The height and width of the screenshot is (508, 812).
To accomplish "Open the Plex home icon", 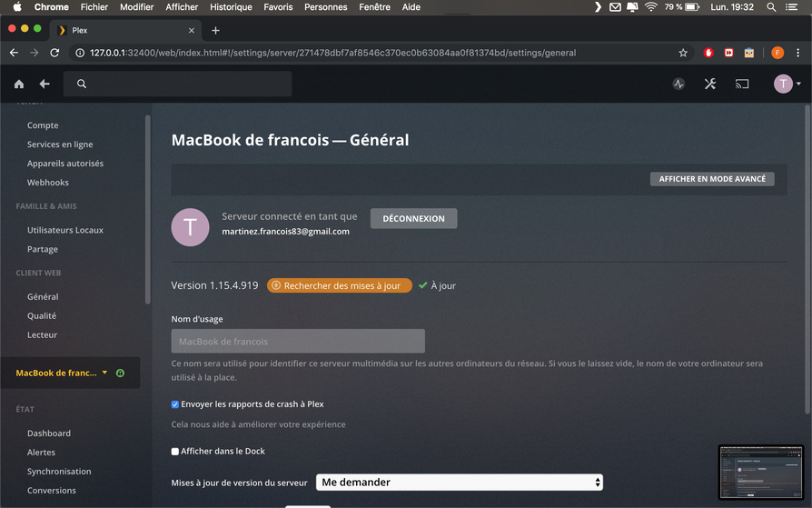I will [19, 84].
